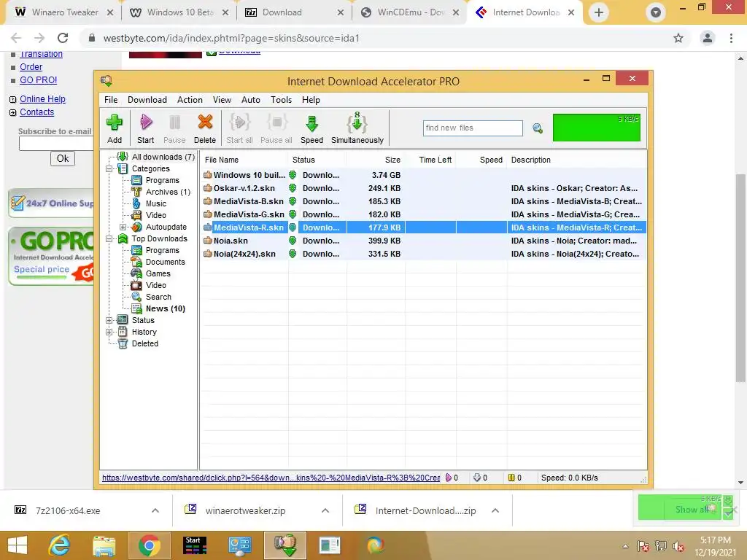Viewport: 747px width, 560px height.
Task: Open the File menu
Action: pos(111,100)
